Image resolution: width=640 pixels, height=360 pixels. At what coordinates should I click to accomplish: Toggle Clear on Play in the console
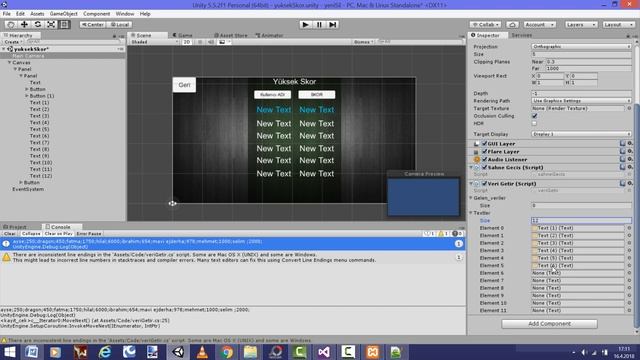(58, 234)
